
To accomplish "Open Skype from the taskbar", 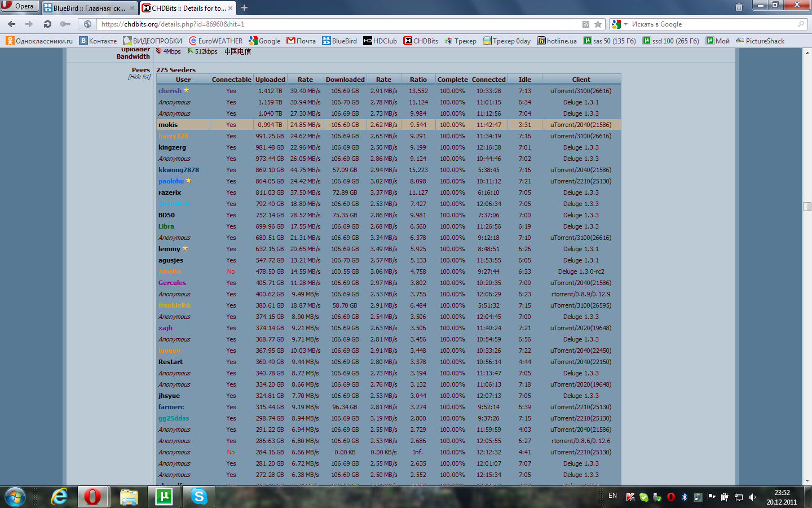I will [198, 497].
